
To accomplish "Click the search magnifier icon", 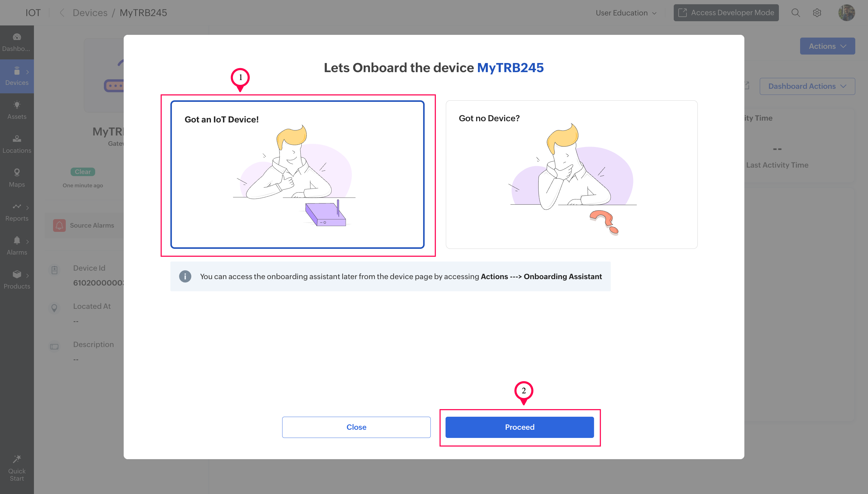I will coord(795,13).
